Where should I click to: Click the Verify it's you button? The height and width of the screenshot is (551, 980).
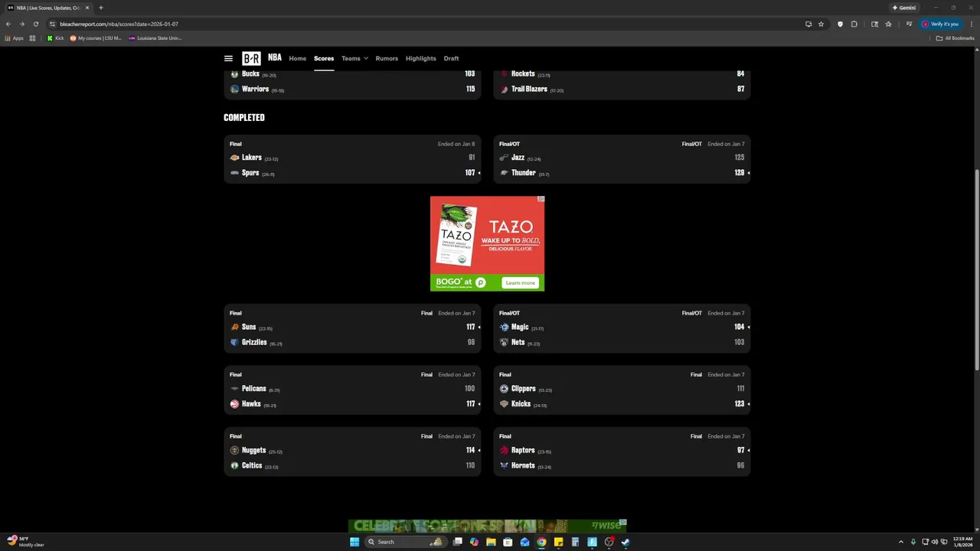[939, 24]
